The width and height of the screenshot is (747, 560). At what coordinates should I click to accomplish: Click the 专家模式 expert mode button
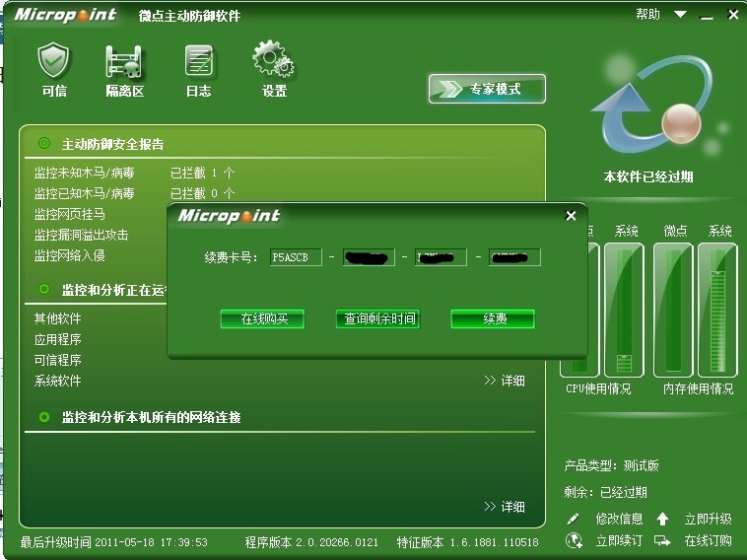point(487,89)
